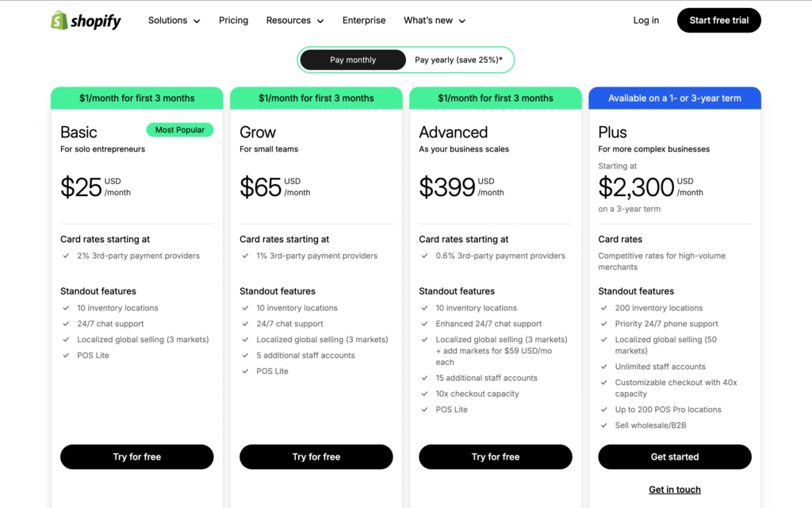Click the Shopify logo in the header
812x508 pixels.
pyautogui.click(x=86, y=21)
